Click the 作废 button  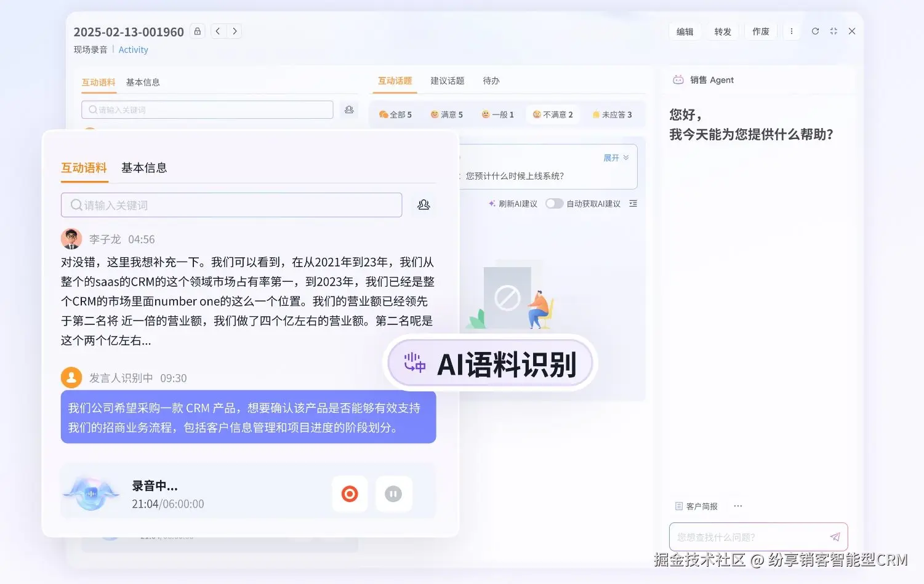click(761, 31)
